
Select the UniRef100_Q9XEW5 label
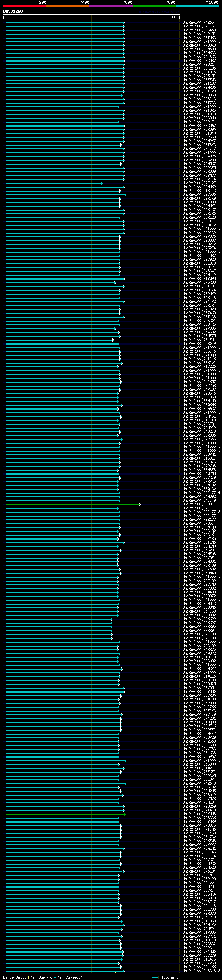tap(199, 68)
